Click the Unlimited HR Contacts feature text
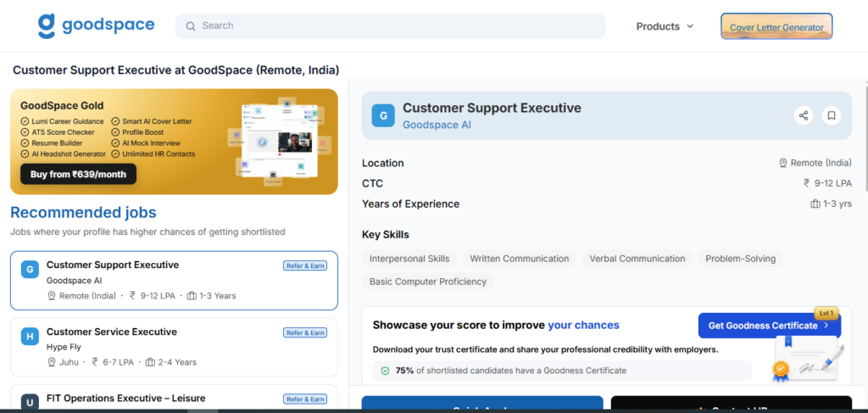Viewport: 868px width, 413px height. [x=159, y=153]
